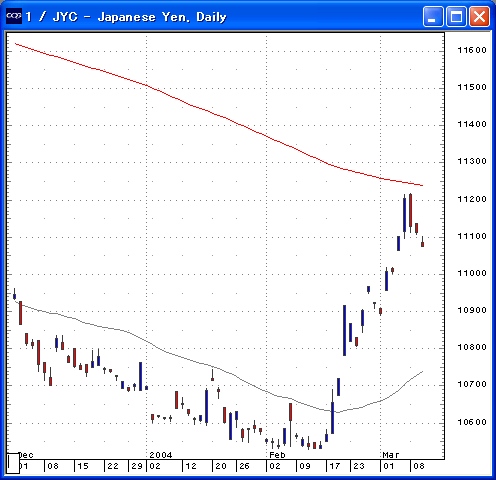The image size is (496, 480).
Task: Close the Japanese Yen chart window
Action: (x=479, y=16)
